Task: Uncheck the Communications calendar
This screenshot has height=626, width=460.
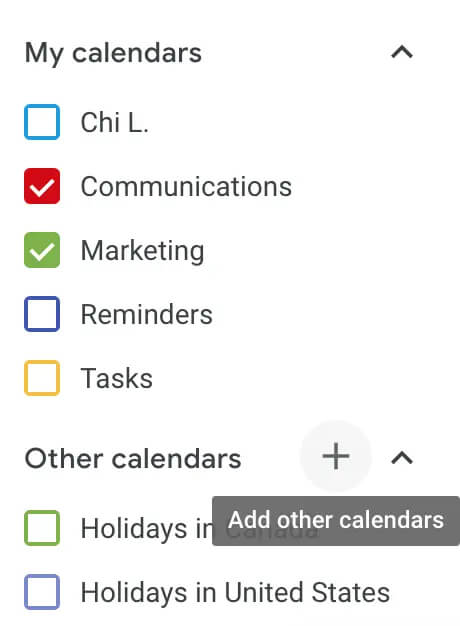Action: (x=42, y=186)
